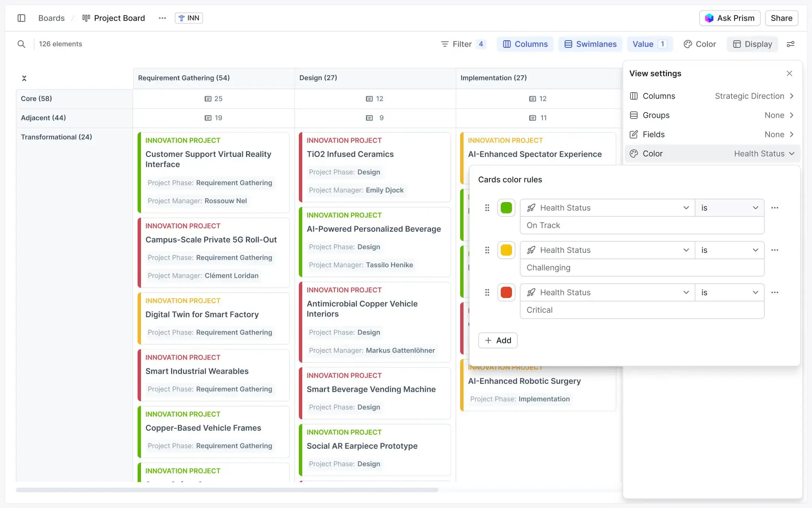Viewport: 812px width, 508px height.
Task: Click the collapse swimlanes arrows icon
Action: 24,78
